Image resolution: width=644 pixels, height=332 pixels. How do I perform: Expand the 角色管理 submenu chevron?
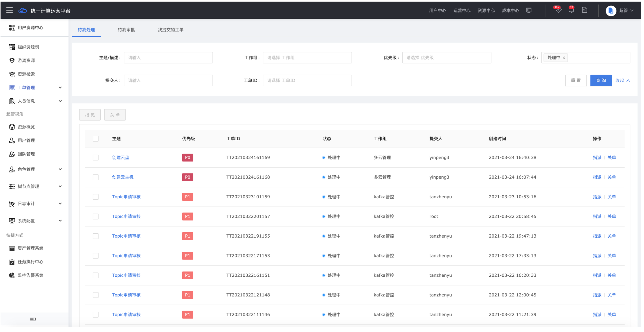(60, 169)
